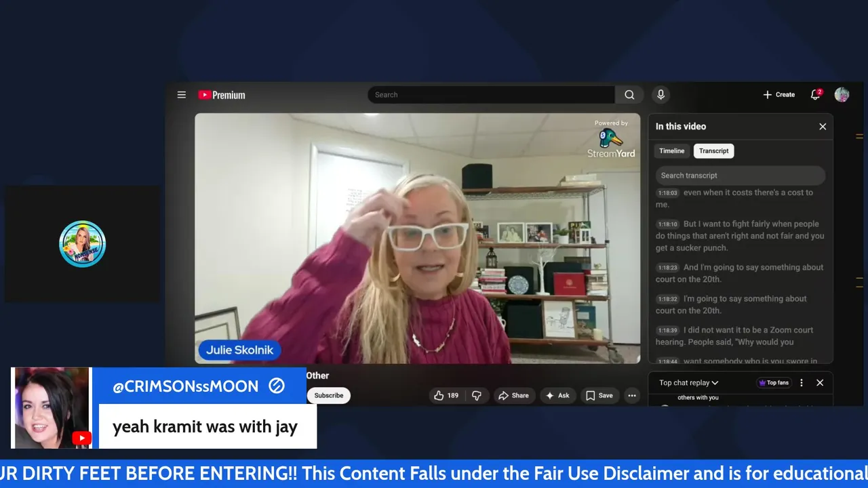Start voice search with microphone icon
The width and height of the screenshot is (868, 488).
click(x=660, y=95)
